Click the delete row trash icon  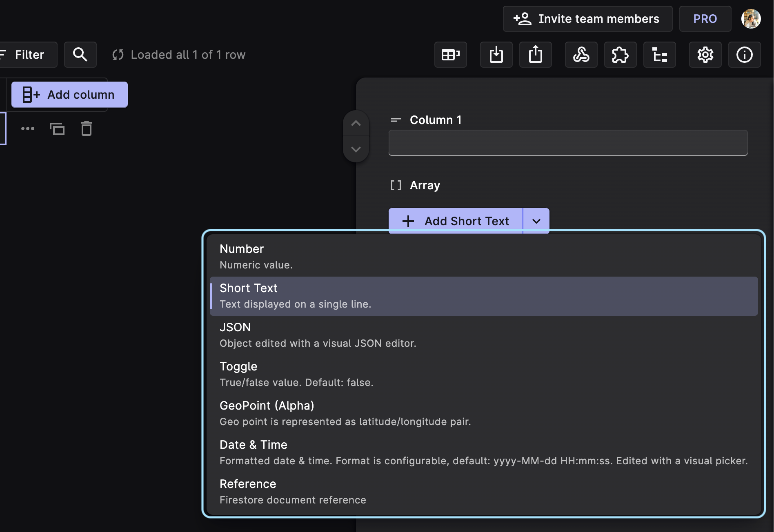click(x=87, y=129)
